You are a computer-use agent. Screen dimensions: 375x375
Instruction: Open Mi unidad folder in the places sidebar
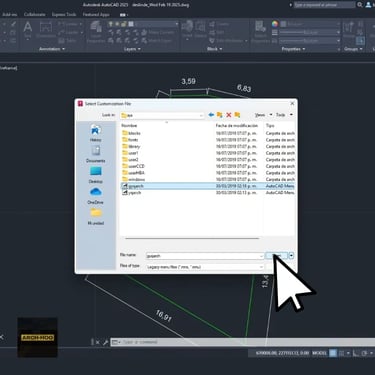tap(96, 216)
